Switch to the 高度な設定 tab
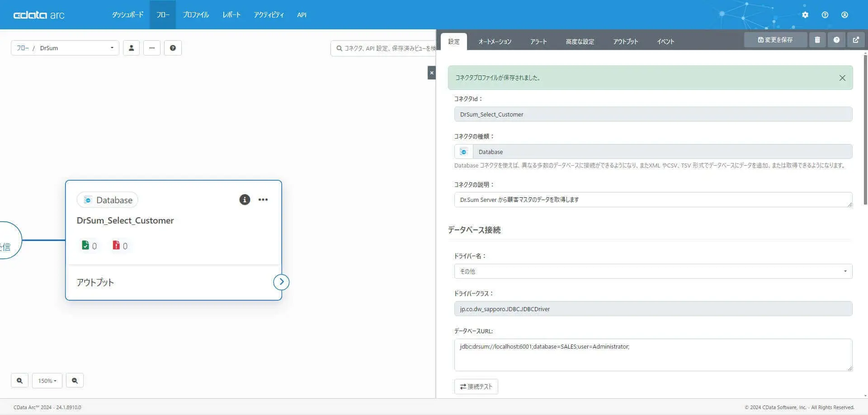The height and width of the screenshot is (415, 868). pyautogui.click(x=580, y=42)
